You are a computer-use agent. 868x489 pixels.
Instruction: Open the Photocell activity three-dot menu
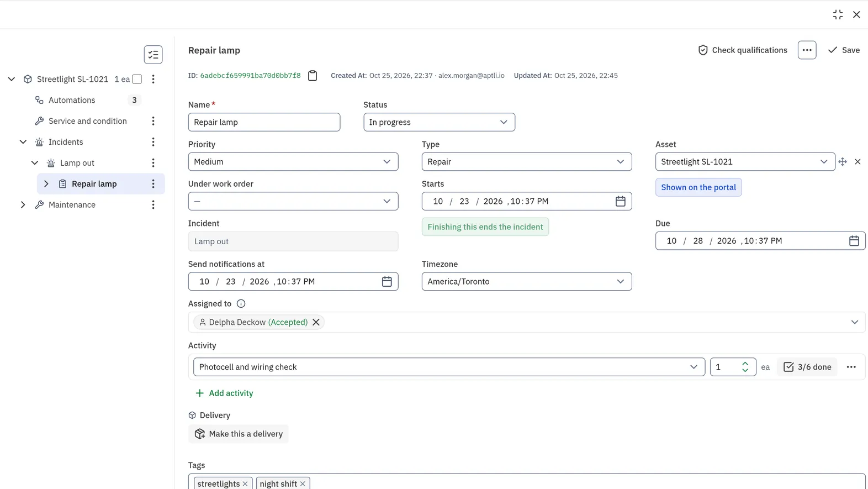[x=851, y=367]
